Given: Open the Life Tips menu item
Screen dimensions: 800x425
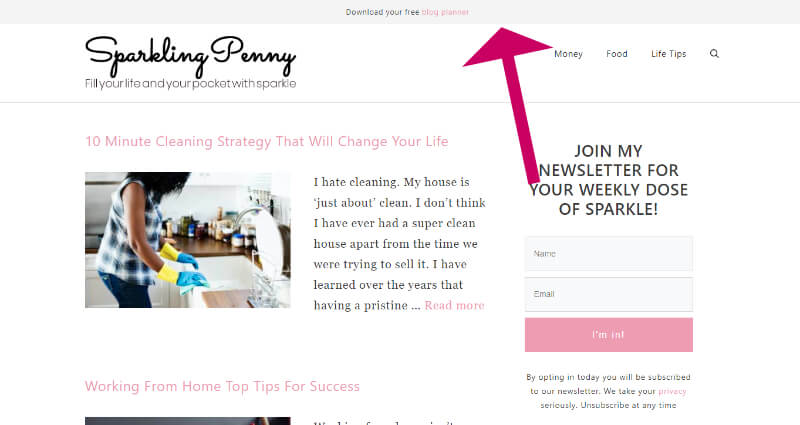Looking at the screenshot, I should click(x=668, y=54).
